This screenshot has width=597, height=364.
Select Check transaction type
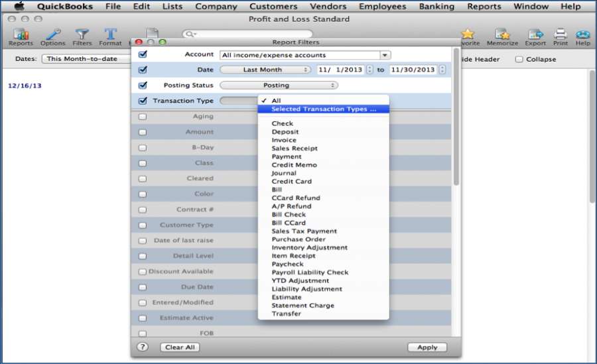(x=324, y=124)
